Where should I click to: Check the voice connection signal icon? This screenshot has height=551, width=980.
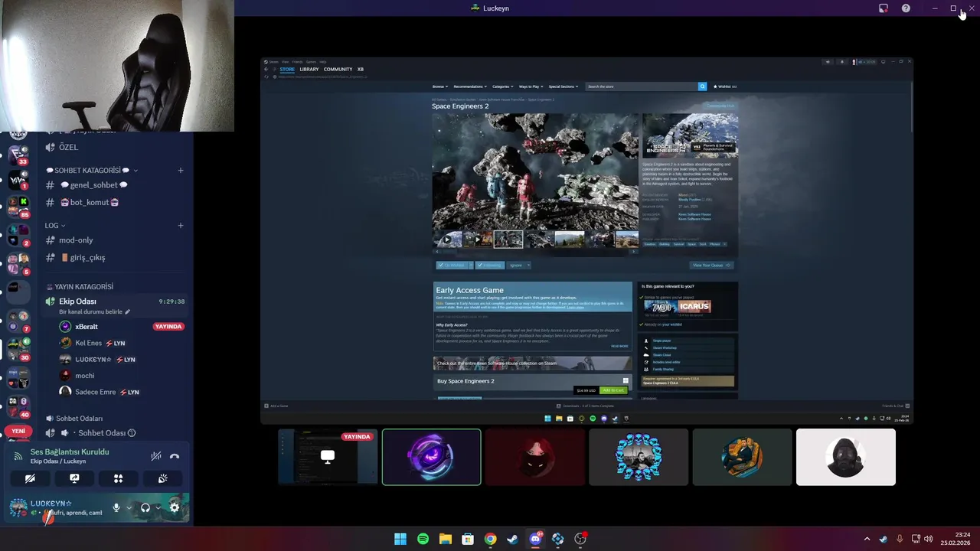pos(19,456)
